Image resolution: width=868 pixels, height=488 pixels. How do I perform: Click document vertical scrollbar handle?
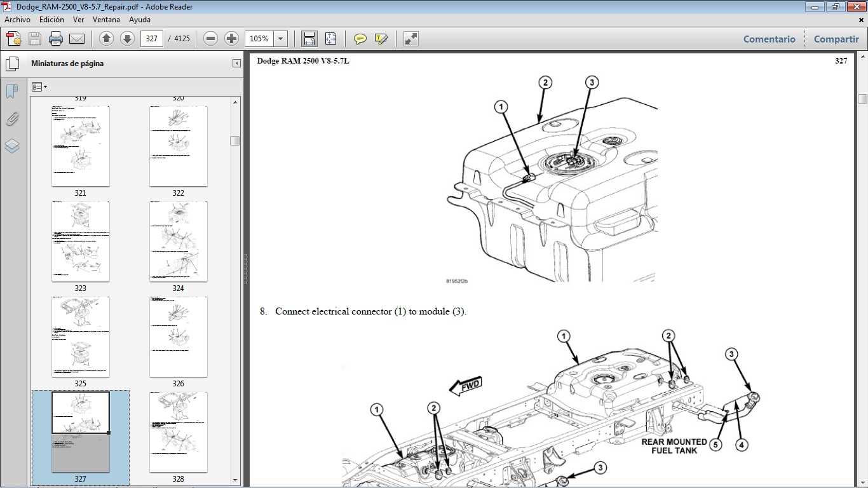coord(862,98)
